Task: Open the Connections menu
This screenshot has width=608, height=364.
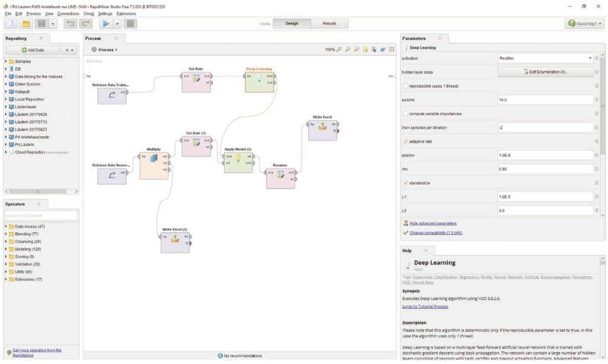Action: [68, 14]
